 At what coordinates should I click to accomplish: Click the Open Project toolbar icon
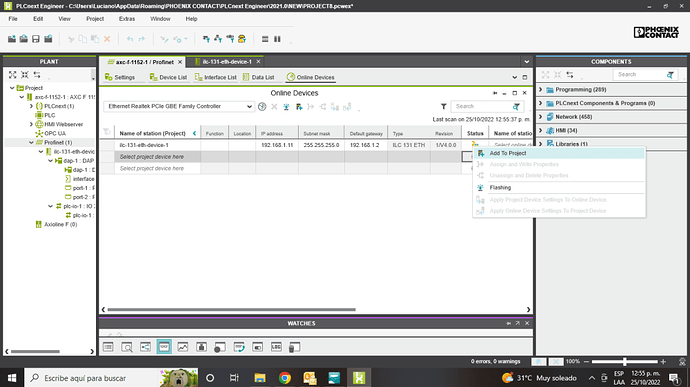[24, 39]
